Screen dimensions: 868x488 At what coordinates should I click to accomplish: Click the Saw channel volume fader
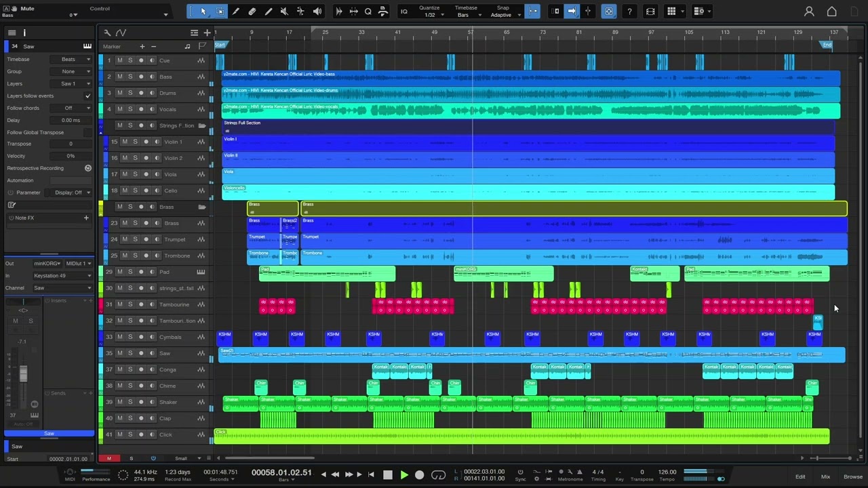coord(24,373)
